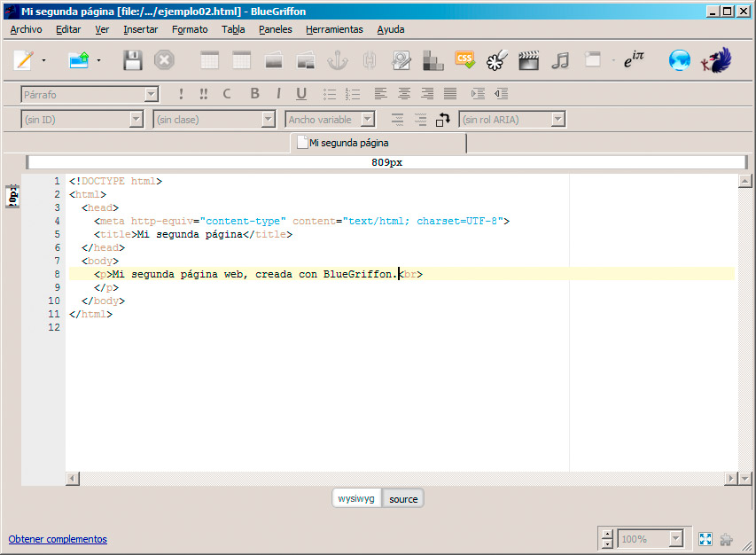
Task: Select the Mi segunda página document tab
Action: click(378, 143)
